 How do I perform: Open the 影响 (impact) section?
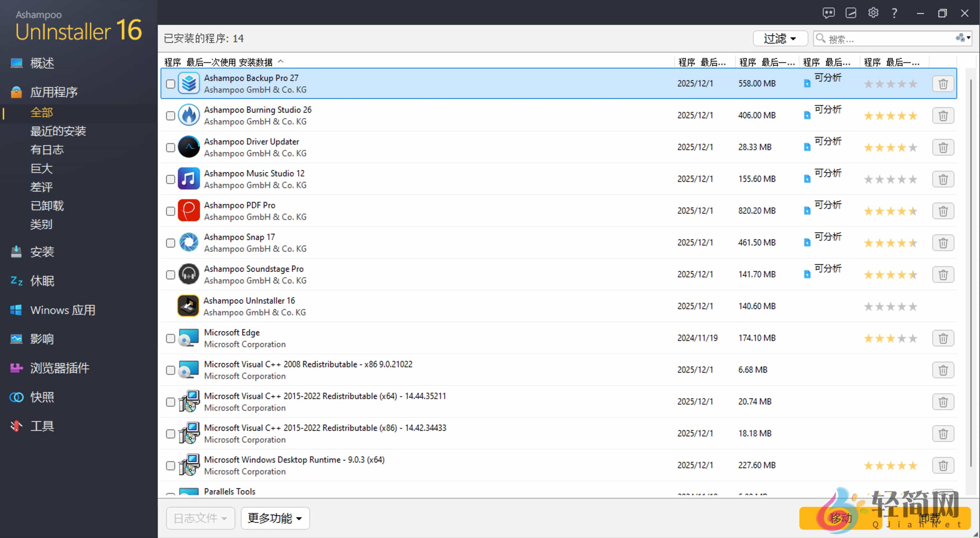click(x=42, y=339)
